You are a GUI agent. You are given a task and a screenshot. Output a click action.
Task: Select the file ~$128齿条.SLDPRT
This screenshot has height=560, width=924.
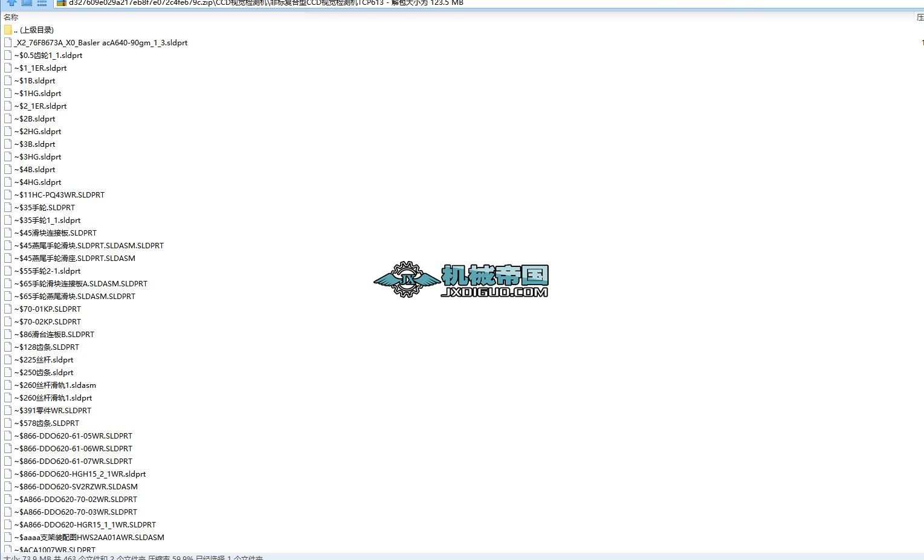click(x=47, y=347)
